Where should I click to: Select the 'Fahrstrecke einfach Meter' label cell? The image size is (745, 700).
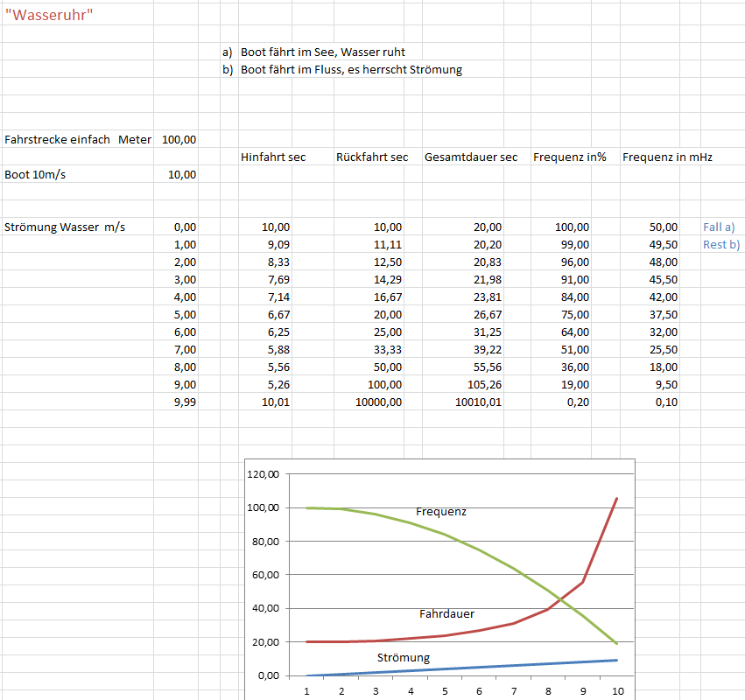coord(78,140)
